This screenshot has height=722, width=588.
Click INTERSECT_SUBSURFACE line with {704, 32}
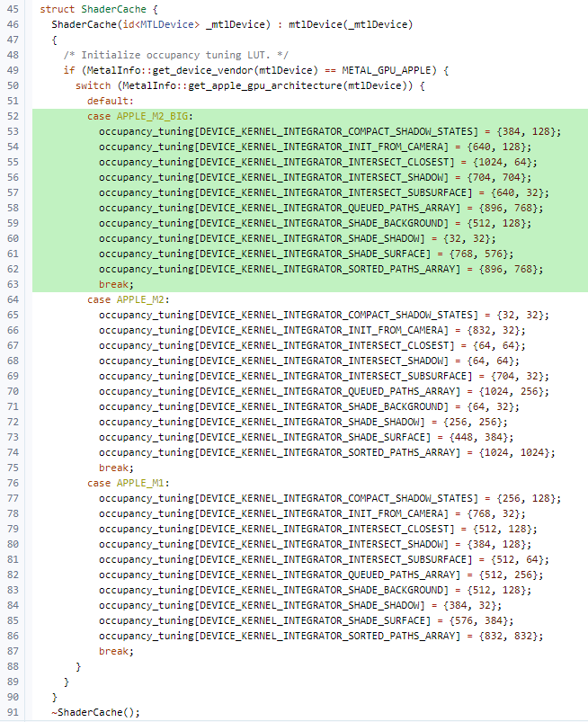pos(325,376)
